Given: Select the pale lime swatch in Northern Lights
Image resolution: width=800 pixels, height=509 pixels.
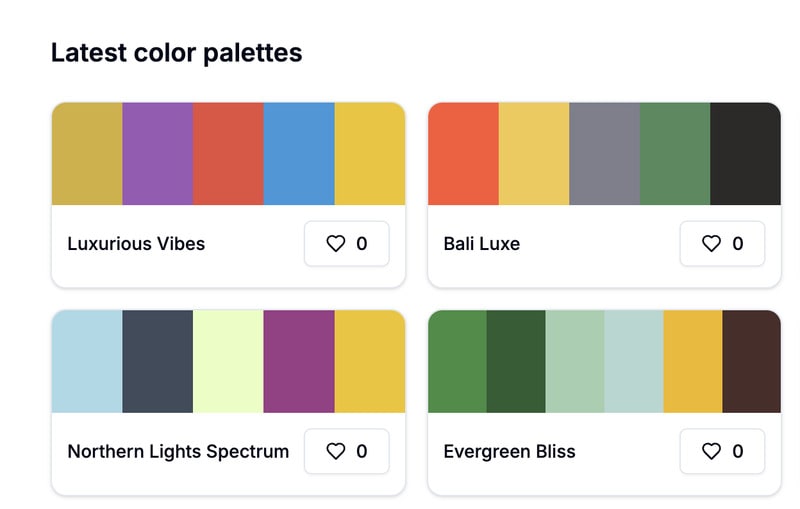Looking at the screenshot, I should pos(228,361).
